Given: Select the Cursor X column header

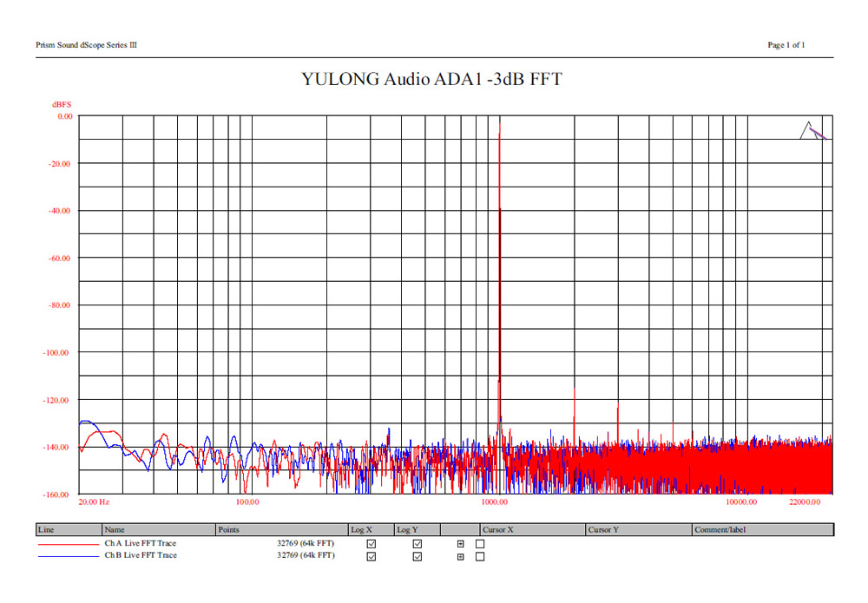Looking at the screenshot, I should (533, 530).
